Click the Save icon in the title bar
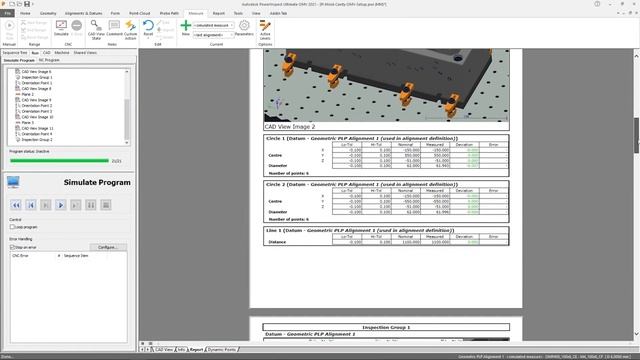Image resolution: width=640 pixels, height=360 pixels. point(27,4)
